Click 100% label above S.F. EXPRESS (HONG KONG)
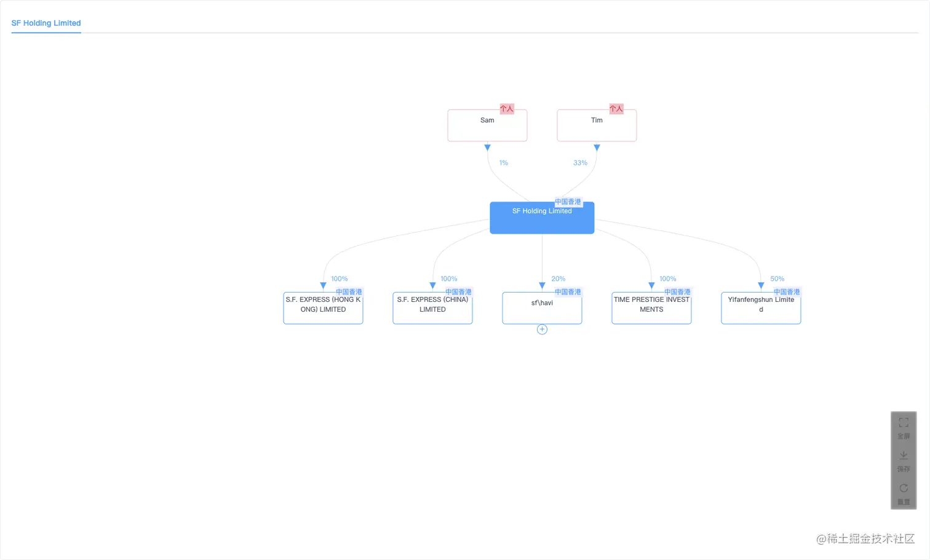The image size is (930, 560). pos(340,279)
